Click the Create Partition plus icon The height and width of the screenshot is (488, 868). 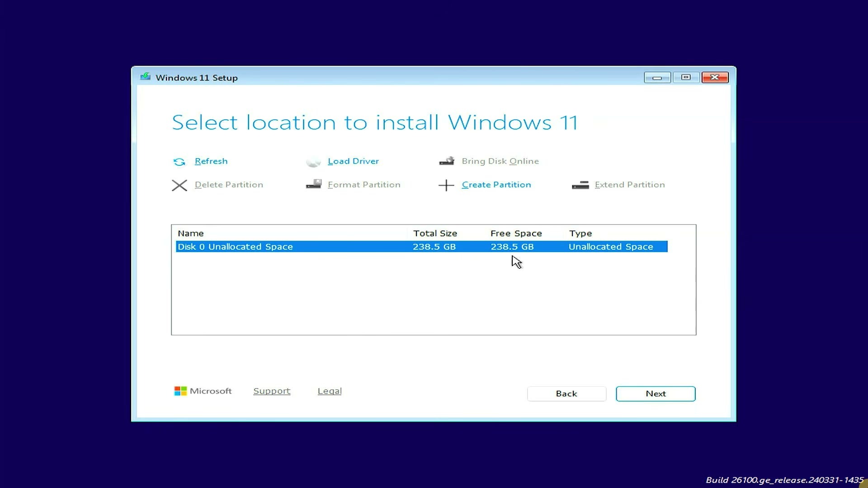[446, 185]
